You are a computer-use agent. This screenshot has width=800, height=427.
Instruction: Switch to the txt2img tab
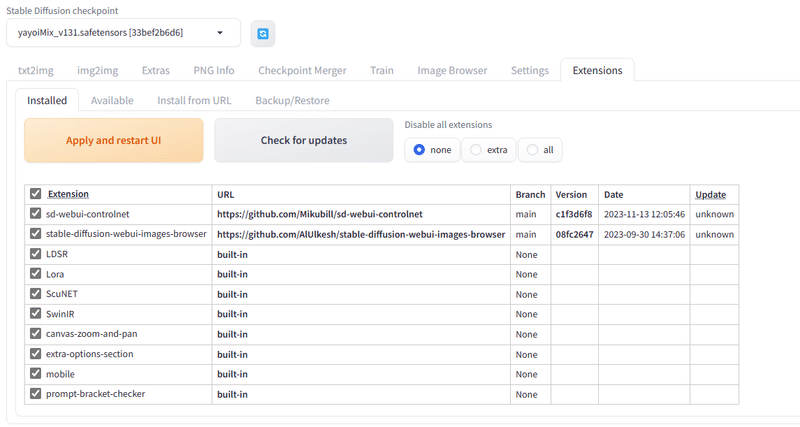36,70
